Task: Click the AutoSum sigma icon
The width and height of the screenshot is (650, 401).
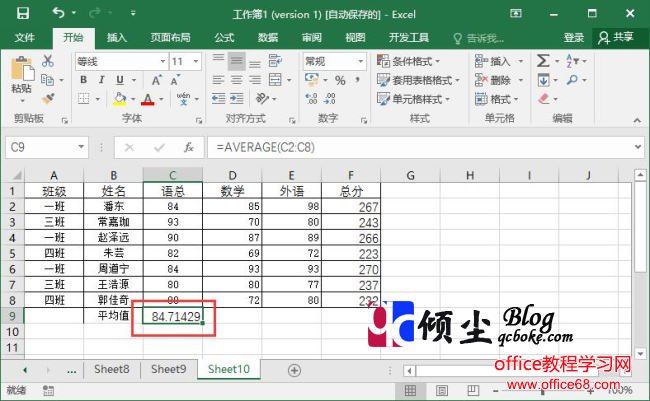Action: [543, 61]
